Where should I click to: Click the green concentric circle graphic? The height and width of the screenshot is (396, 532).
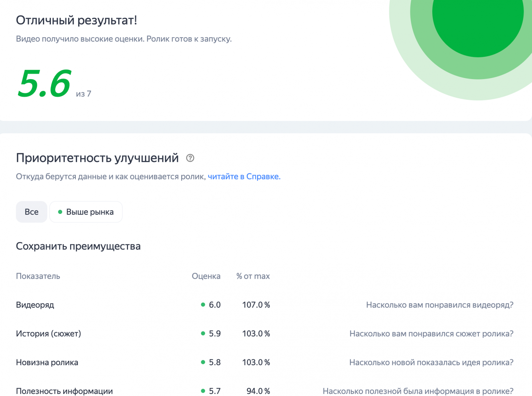(x=477, y=20)
